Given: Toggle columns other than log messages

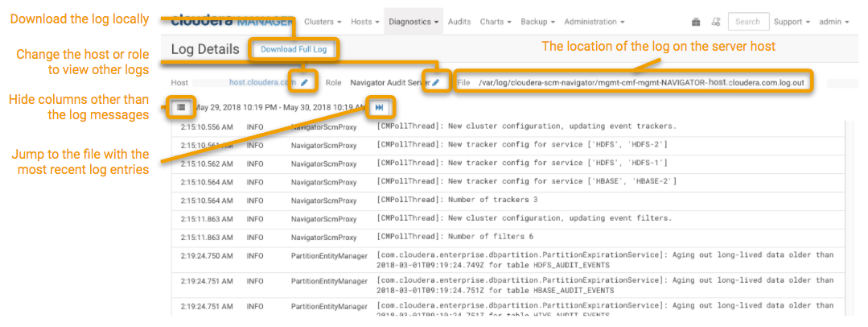Looking at the screenshot, I should tap(182, 107).
